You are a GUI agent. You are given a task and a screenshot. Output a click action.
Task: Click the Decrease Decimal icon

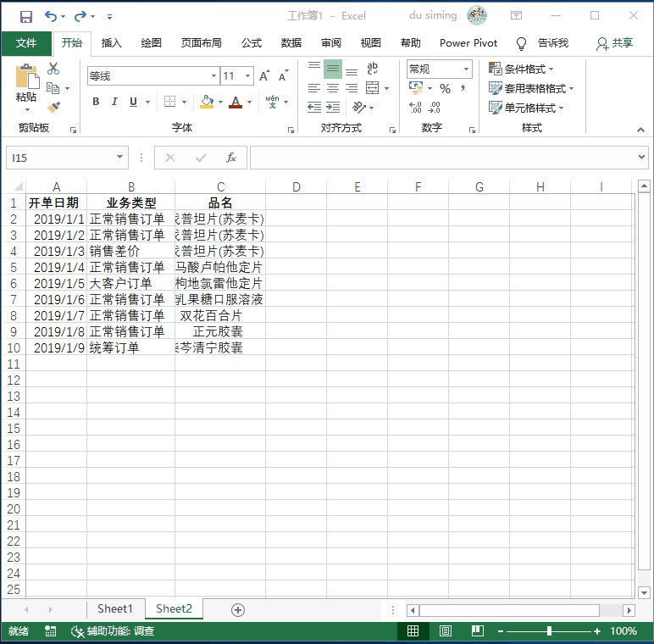[x=435, y=108]
